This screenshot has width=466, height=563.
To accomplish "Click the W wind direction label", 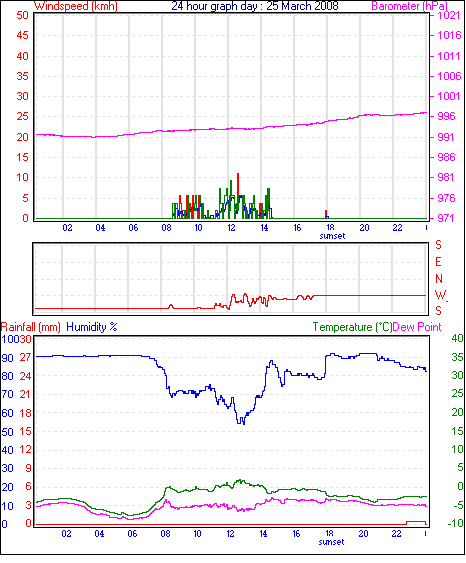I will [441, 295].
